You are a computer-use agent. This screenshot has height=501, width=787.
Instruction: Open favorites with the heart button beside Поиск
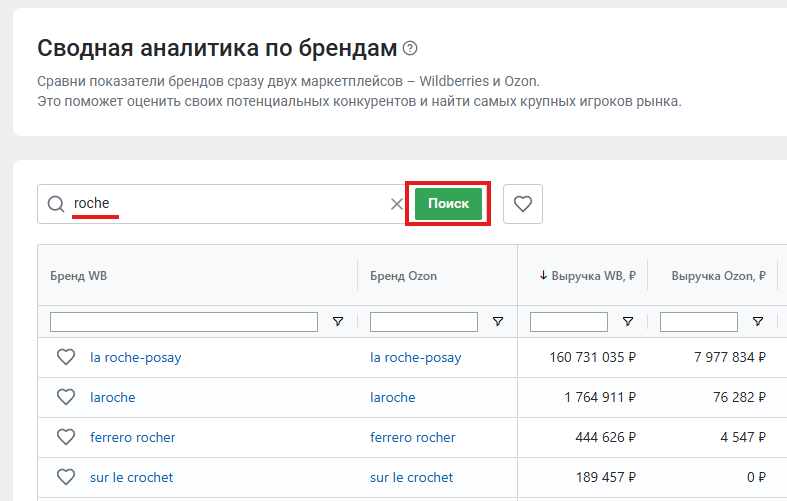(x=522, y=204)
